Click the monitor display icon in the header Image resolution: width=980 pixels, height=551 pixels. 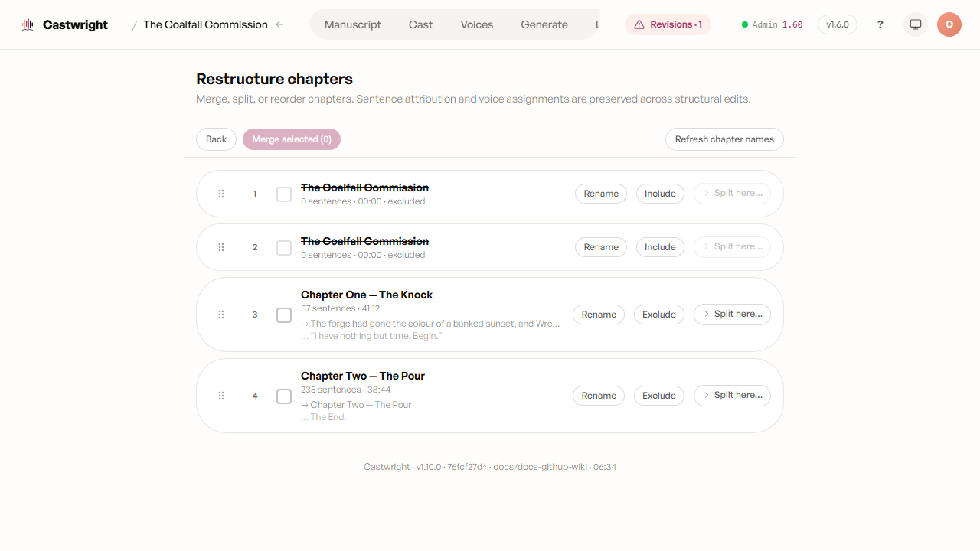pos(916,24)
